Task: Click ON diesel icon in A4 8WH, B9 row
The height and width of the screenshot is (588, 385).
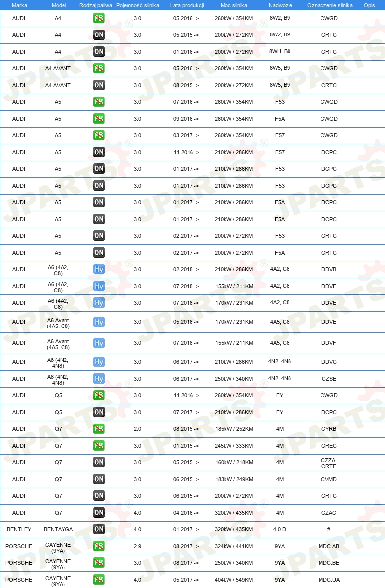Action: (x=99, y=52)
